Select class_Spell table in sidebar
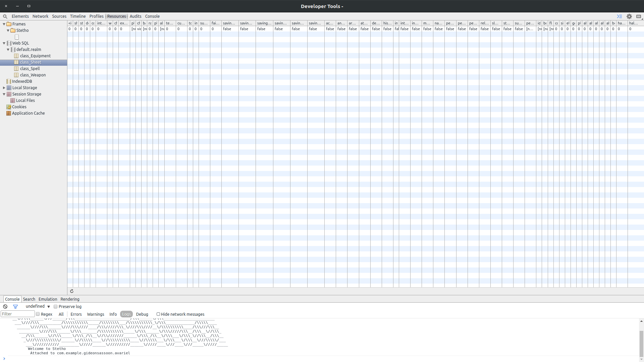The height and width of the screenshot is (362, 644). pos(30,68)
